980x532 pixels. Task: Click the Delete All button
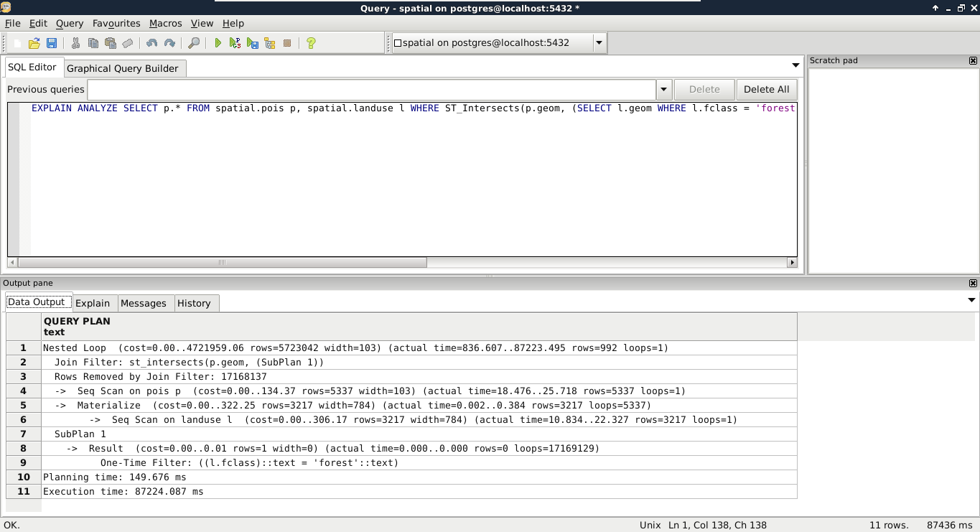click(x=767, y=90)
